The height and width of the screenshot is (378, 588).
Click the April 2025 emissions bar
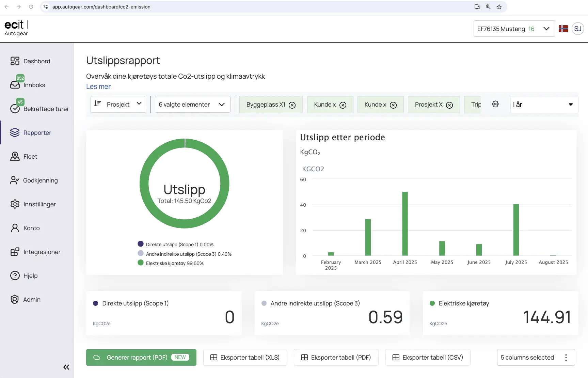pyautogui.click(x=405, y=223)
